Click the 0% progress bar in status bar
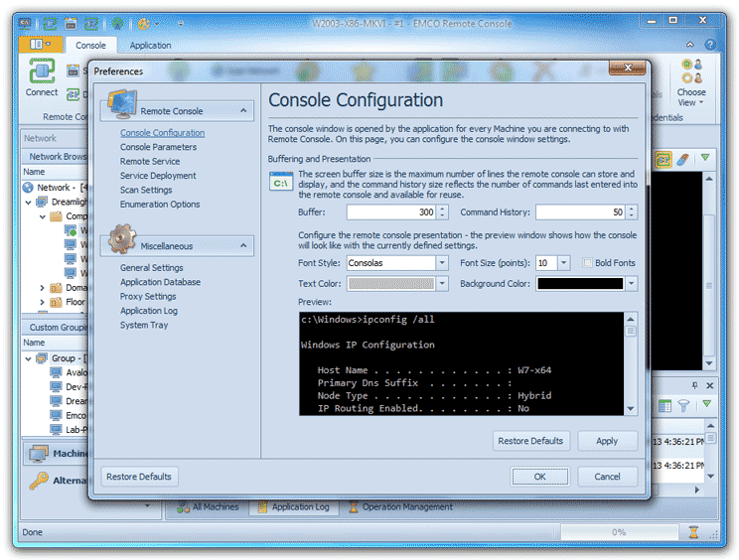Screen dimensions: 739x560 click(x=619, y=532)
